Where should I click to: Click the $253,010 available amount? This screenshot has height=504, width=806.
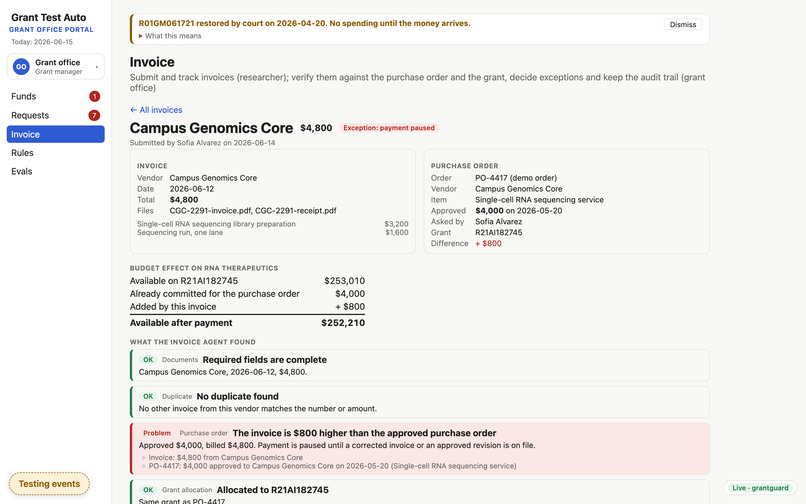coord(344,281)
